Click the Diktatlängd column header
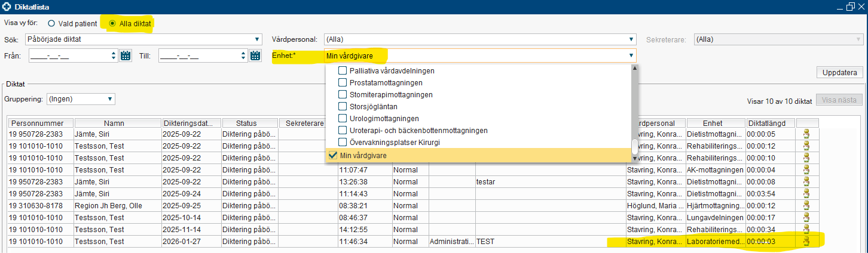The image size is (868, 253). (x=771, y=123)
